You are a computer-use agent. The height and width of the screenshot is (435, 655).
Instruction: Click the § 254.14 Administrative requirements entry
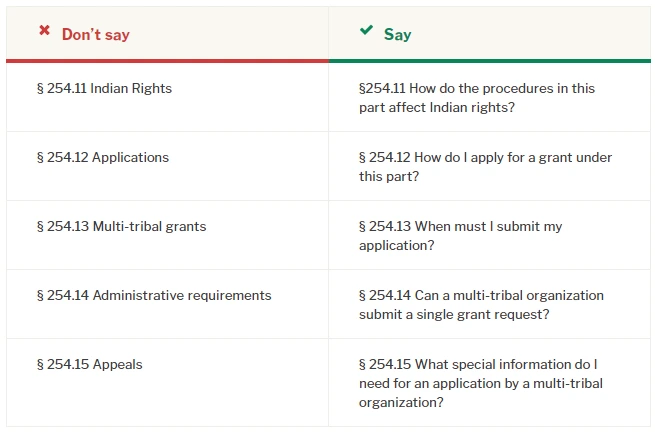(x=154, y=295)
